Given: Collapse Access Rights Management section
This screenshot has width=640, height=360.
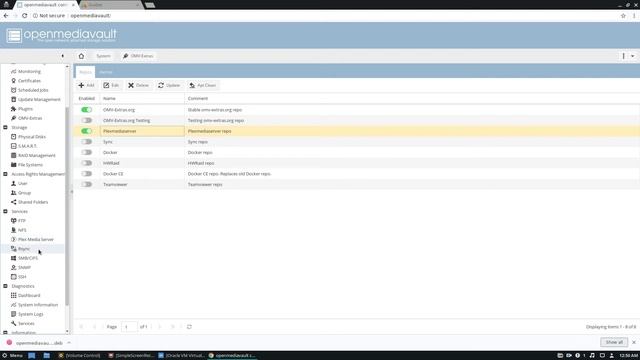Looking at the screenshot, I should click(5, 174).
